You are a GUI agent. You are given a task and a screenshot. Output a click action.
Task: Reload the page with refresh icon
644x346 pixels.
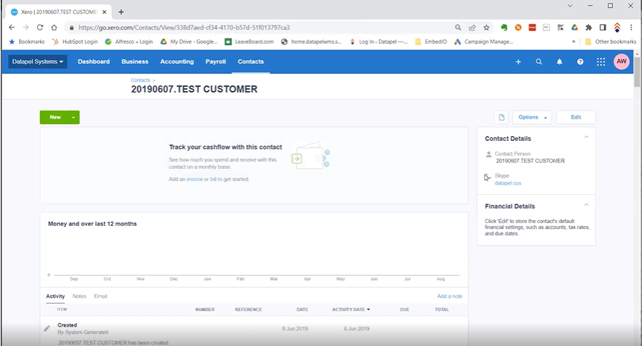[x=40, y=27]
